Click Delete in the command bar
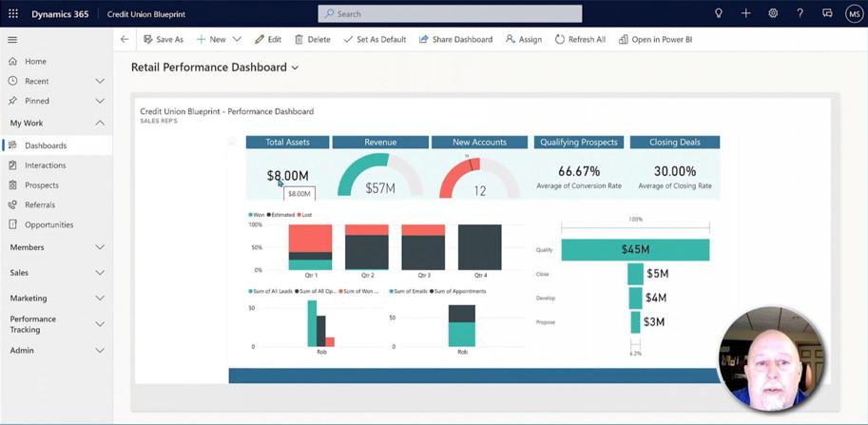 click(x=312, y=39)
